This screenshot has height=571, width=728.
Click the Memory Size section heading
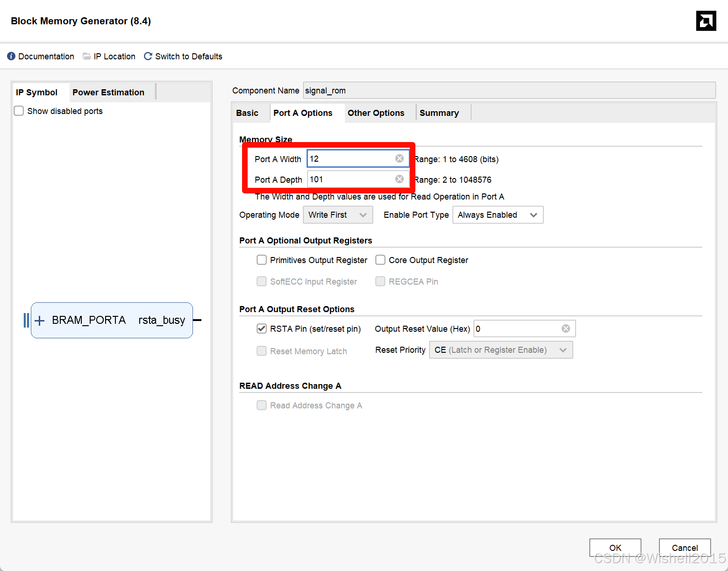266,139
